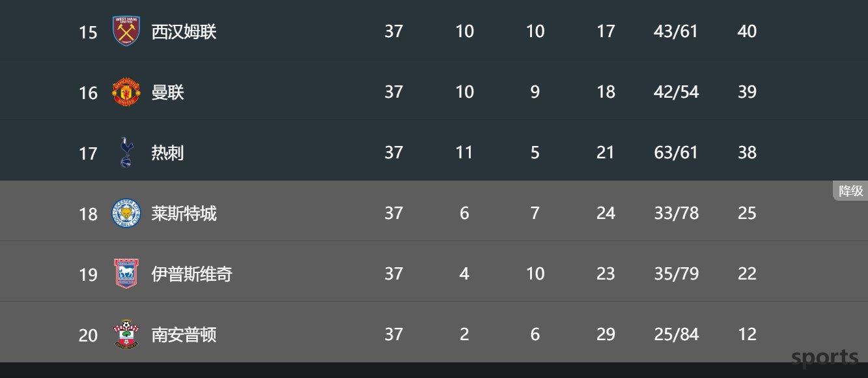Click the sports watermark logo
The image size is (868, 378).
point(825,358)
